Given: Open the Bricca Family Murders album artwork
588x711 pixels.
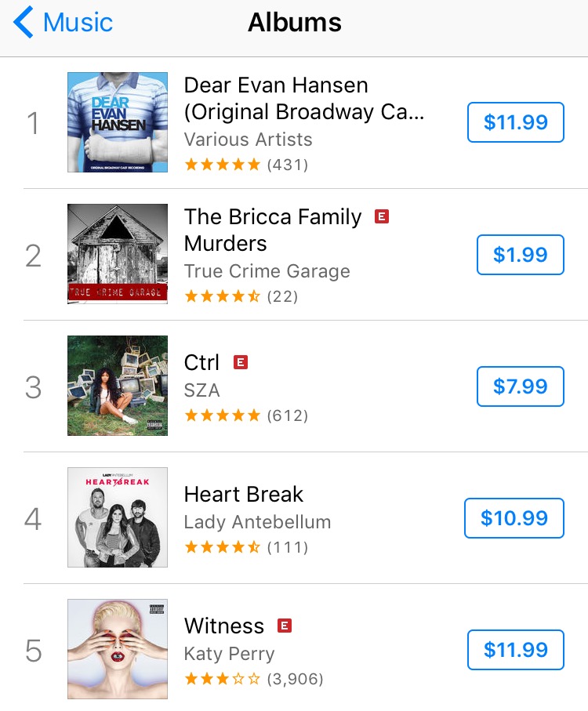Looking at the screenshot, I should [118, 254].
